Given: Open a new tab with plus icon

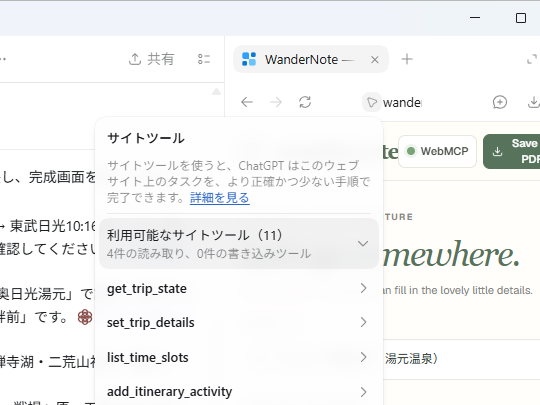Looking at the screenshot, I should point(407,59).
